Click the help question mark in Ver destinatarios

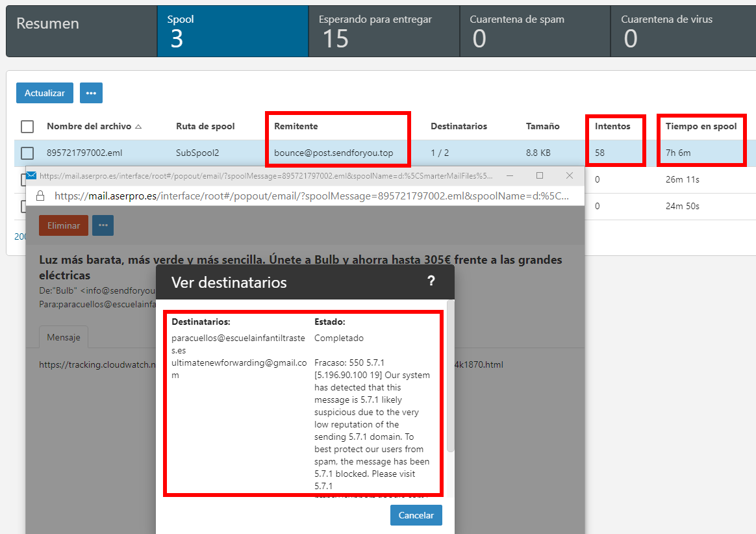(431, 281)
